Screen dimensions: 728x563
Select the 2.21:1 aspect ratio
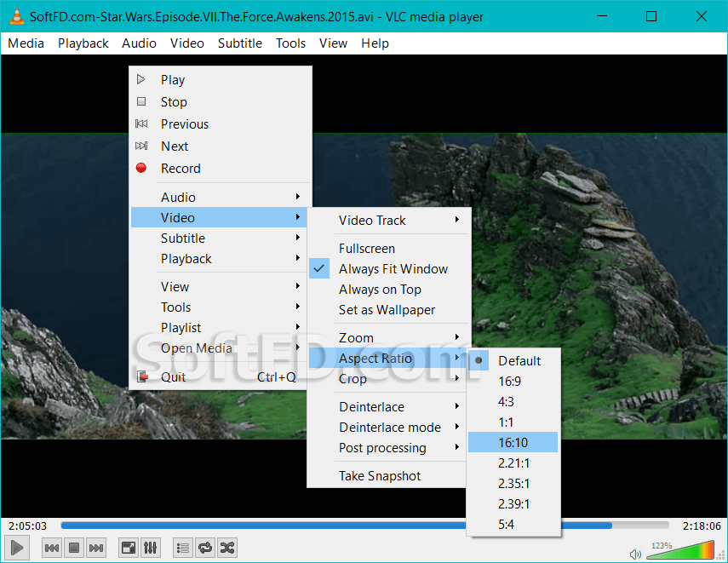coord(513,463)
